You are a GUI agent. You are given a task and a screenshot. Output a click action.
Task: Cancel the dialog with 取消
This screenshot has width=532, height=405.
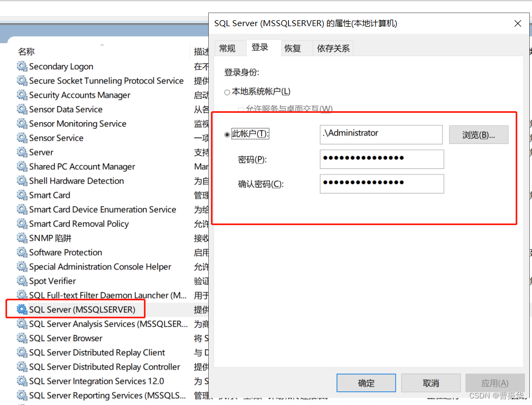431,383
